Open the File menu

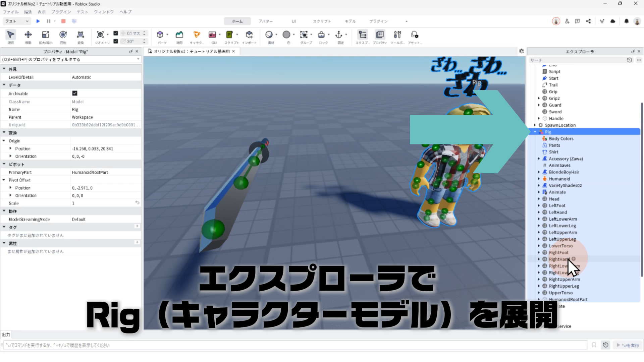coord(11,12)
